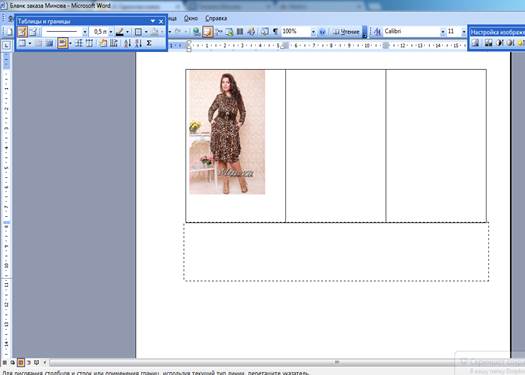Expand the outside border options arrow

pos(146,32)
